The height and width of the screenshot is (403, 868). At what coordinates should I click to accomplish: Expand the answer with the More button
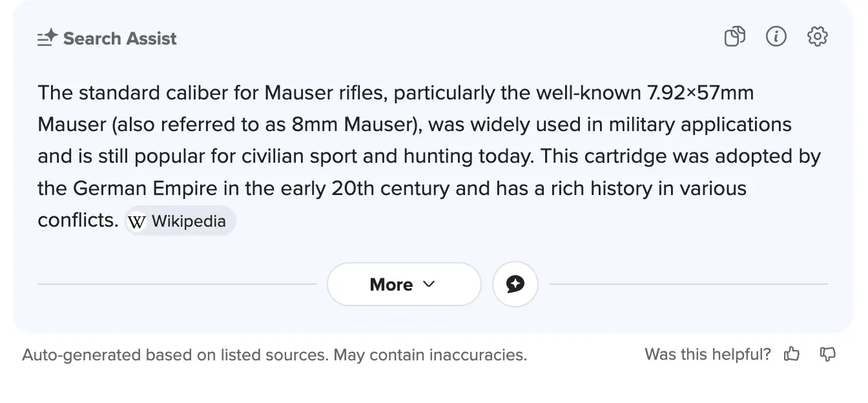[391, 284]
